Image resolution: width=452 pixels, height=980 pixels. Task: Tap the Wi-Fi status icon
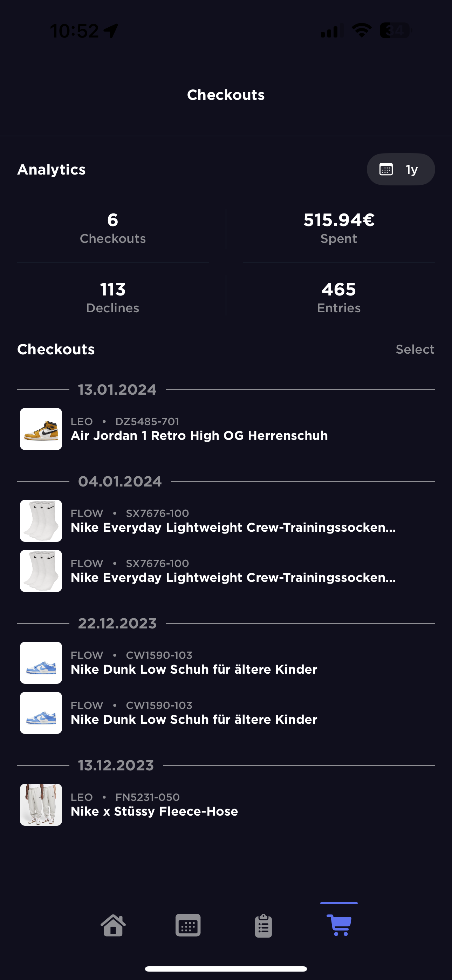click(x=362, y=30)
